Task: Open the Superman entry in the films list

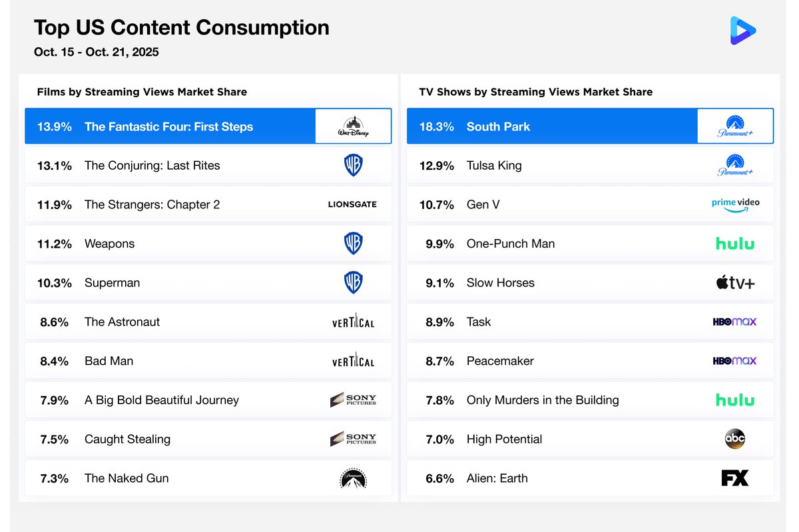Action: 112,282
